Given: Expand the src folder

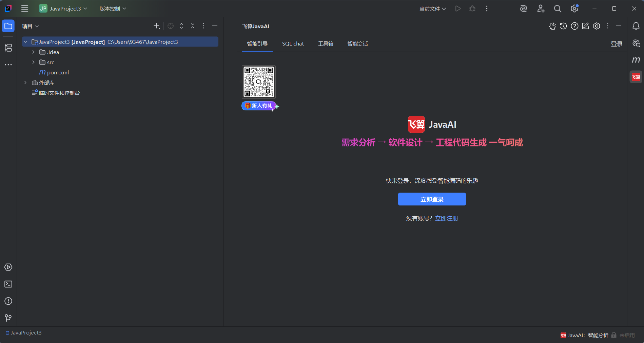Looking at the screenshot, I should (x=34, y=62).
